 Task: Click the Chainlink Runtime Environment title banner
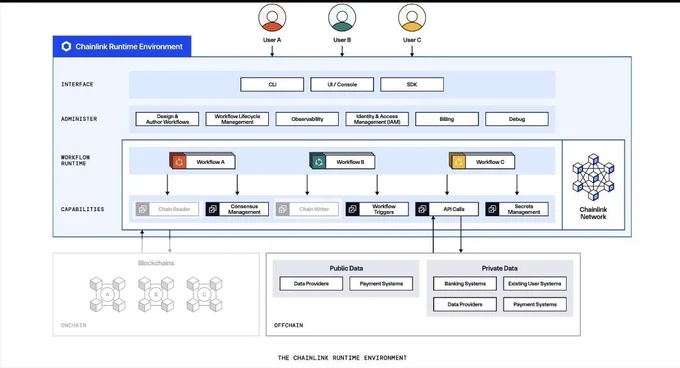pos(122,46)
